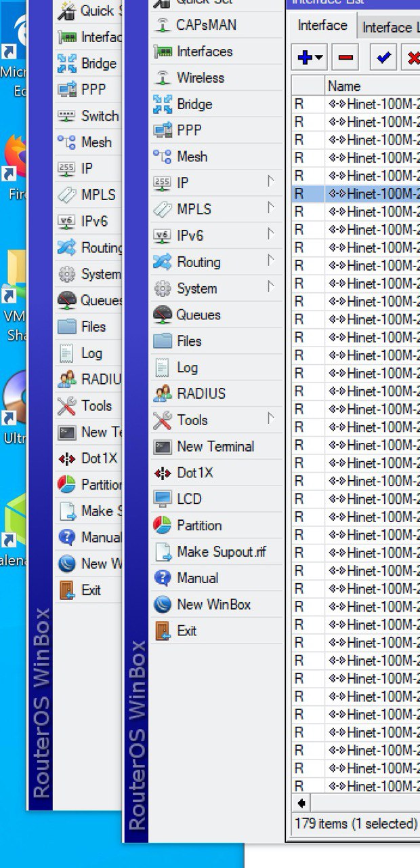Click the Partition pie icon in front WinBox
The image size is (420, 868).
[x=163, y=525]
